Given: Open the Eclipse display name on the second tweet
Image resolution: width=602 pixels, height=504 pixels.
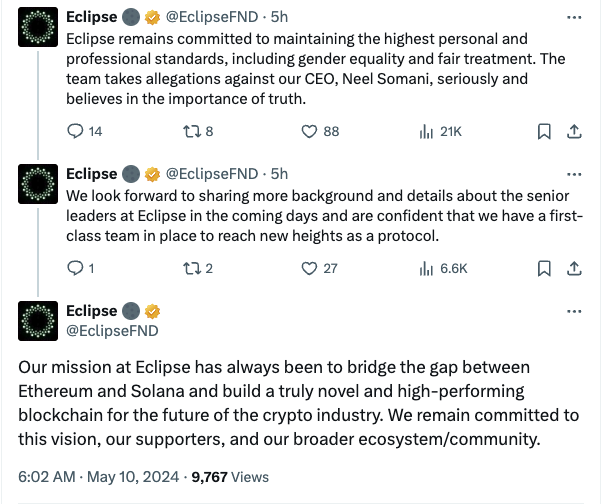Looking at the screenshot, I should [91, 174].
